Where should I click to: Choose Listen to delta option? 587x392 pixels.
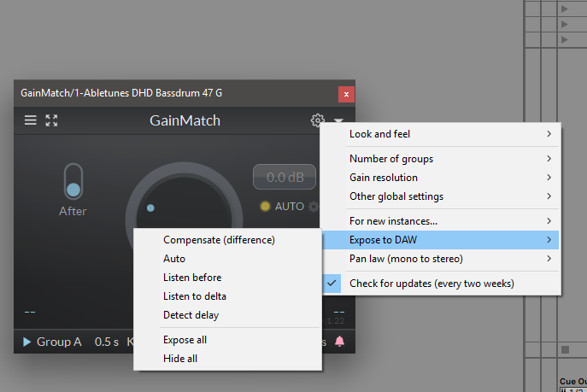click(x=194, y=296)
